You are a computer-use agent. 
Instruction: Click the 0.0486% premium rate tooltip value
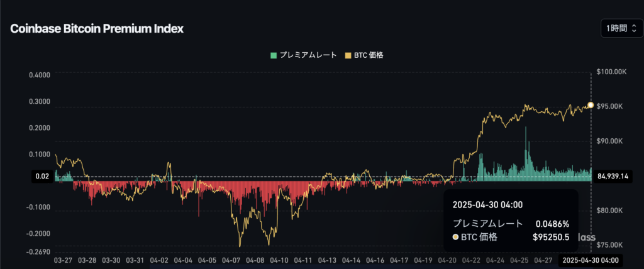tap(552, 224)
